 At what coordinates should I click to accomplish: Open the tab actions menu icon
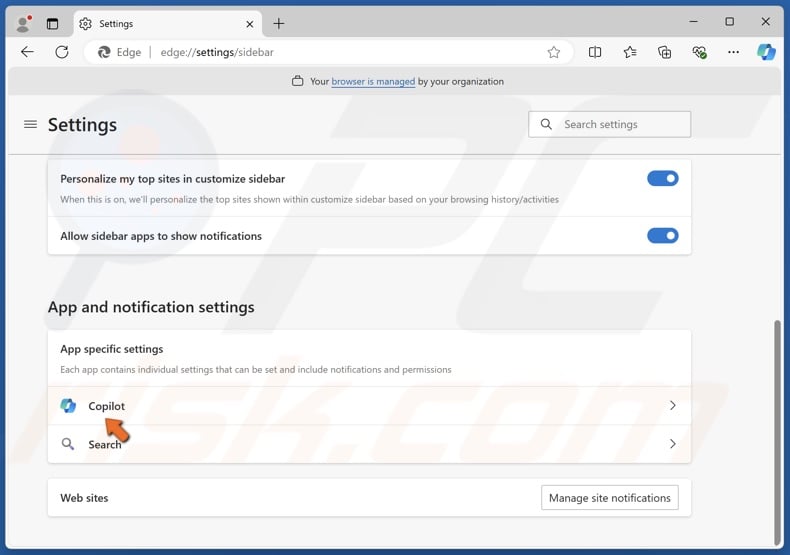(x=52, y=24)
